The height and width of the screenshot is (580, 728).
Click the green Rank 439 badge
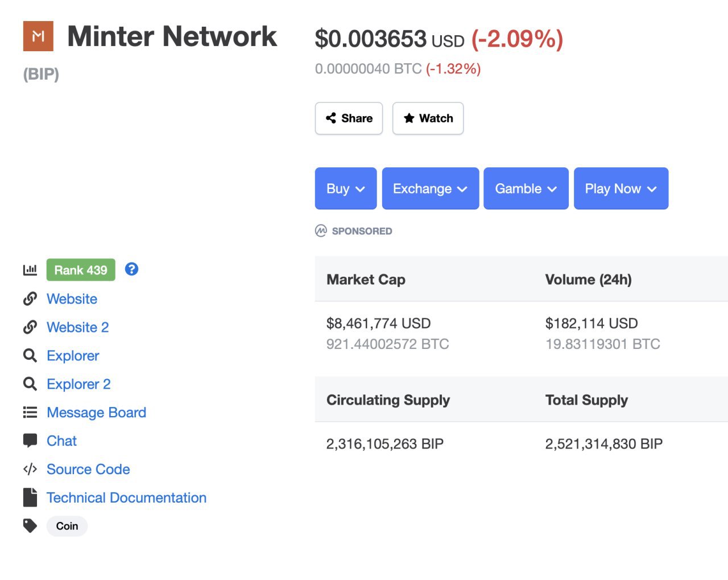(81, 270)
